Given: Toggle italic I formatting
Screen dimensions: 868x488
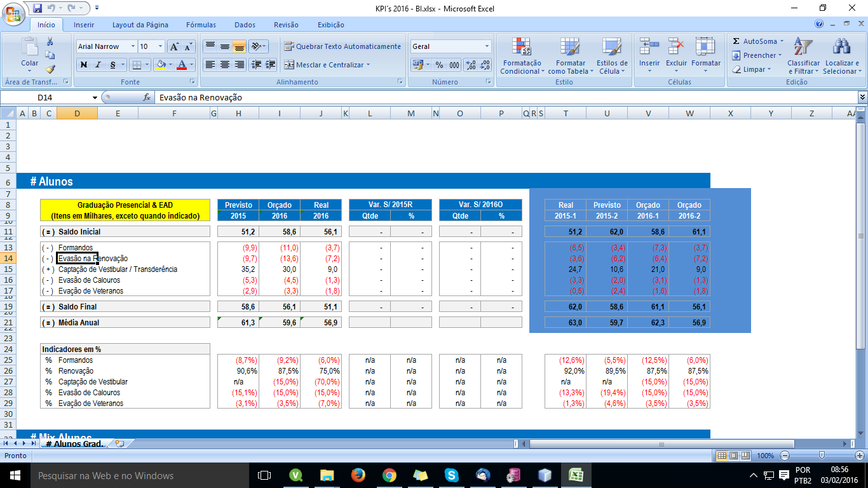Looking at the screenshot, I should coord(98,65).
